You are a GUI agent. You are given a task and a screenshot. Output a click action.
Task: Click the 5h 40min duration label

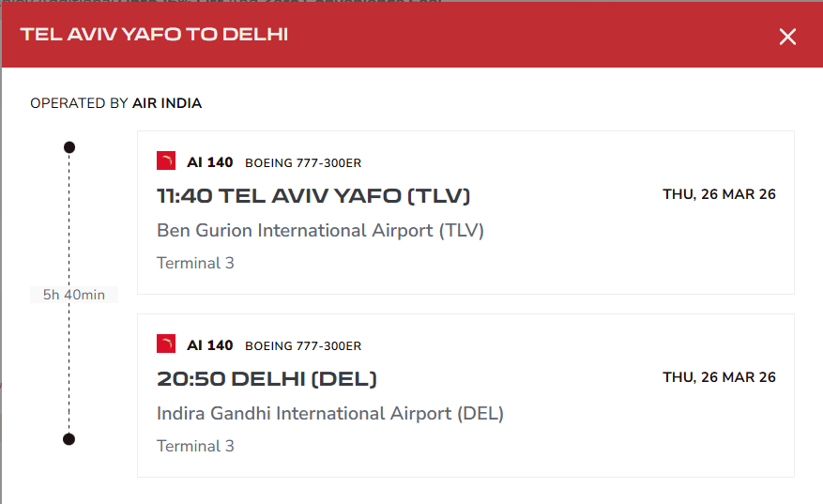pyautogui.click(x=74, y=295)
